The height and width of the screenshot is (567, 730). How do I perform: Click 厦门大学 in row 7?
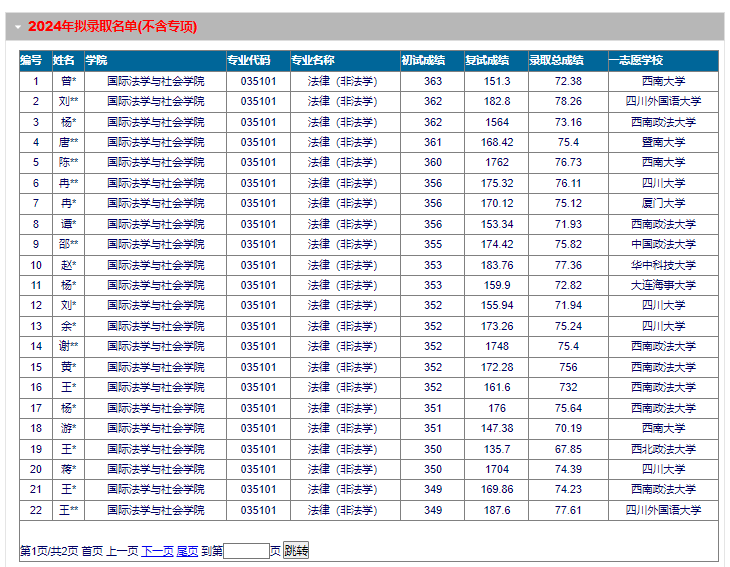click(x=663, y=203)
